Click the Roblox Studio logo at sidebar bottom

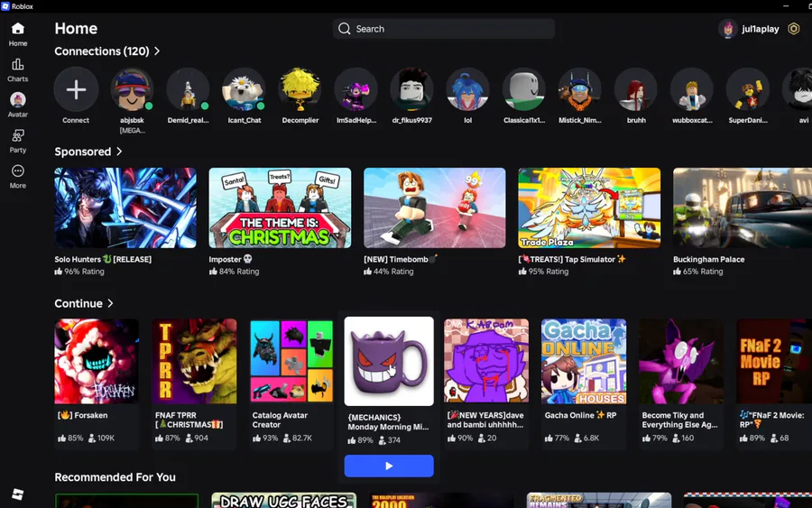18,494
